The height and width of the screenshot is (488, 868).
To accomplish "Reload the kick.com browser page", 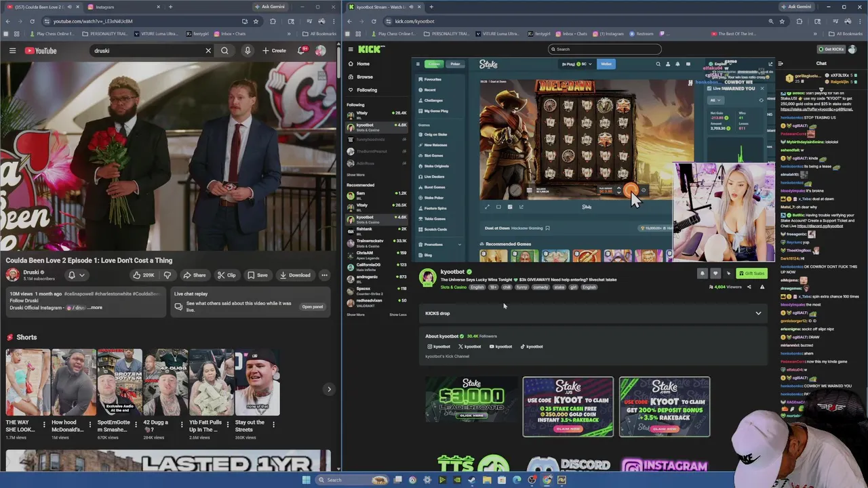I will (x=374, y=21).
